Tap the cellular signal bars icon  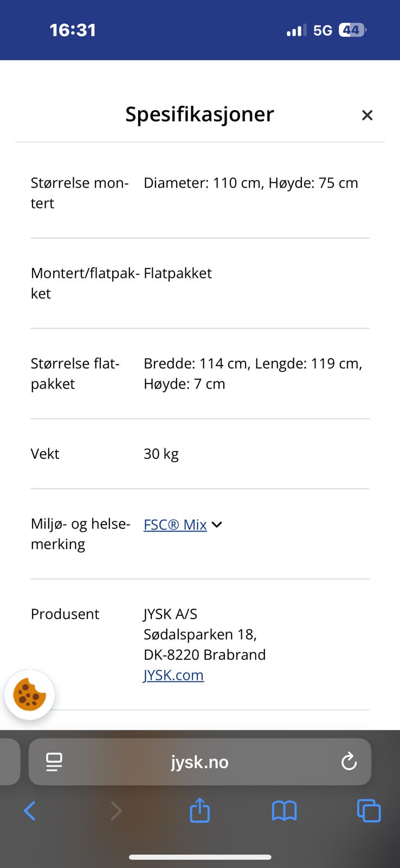click(296, 30)
